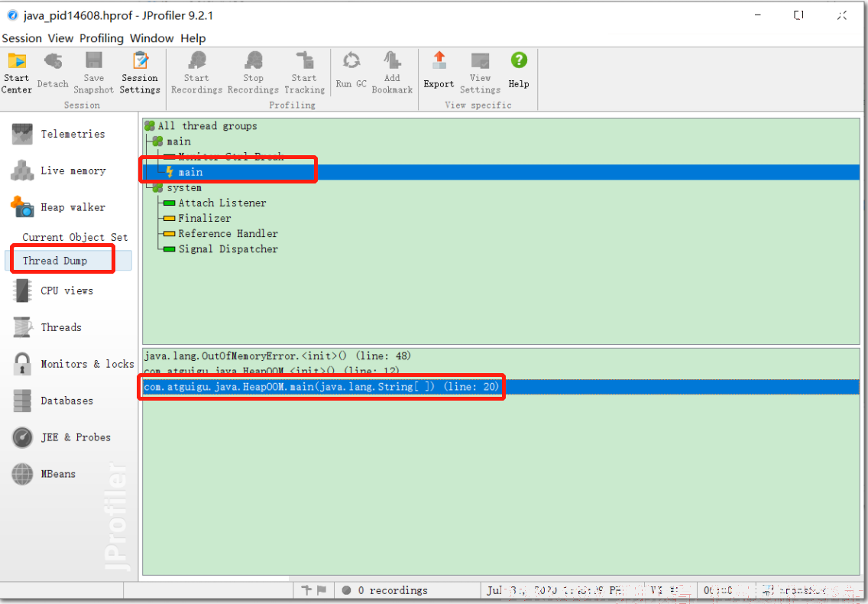868x604 pixels.
Task: Open View Settings in the toolbar
Action: click(480, 73)
